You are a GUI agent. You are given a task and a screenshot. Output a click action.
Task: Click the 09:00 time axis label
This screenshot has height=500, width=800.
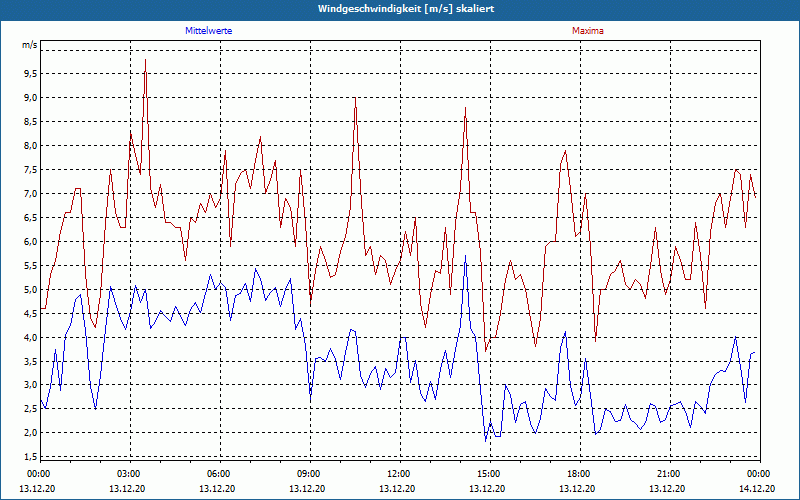pyautogui.click(x=310, y=474)
